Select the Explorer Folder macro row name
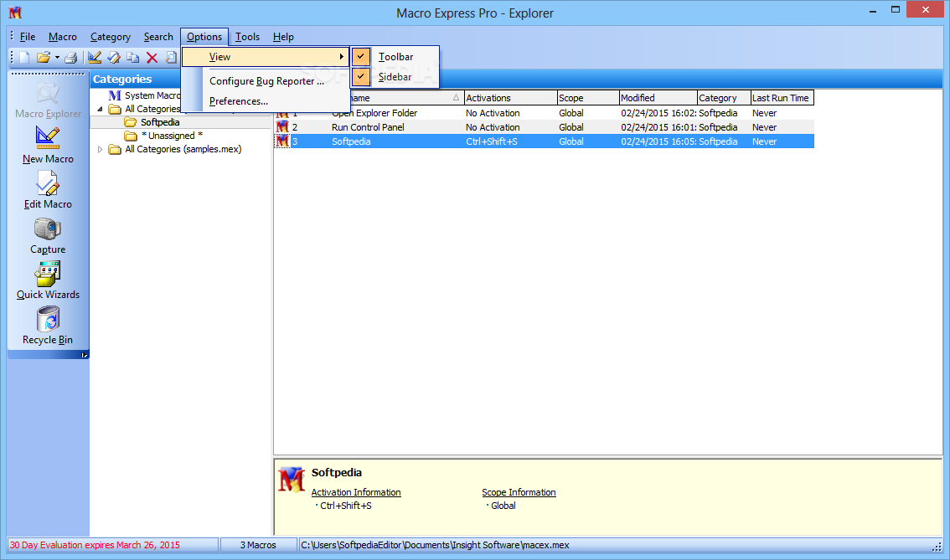 coord(374,113)
